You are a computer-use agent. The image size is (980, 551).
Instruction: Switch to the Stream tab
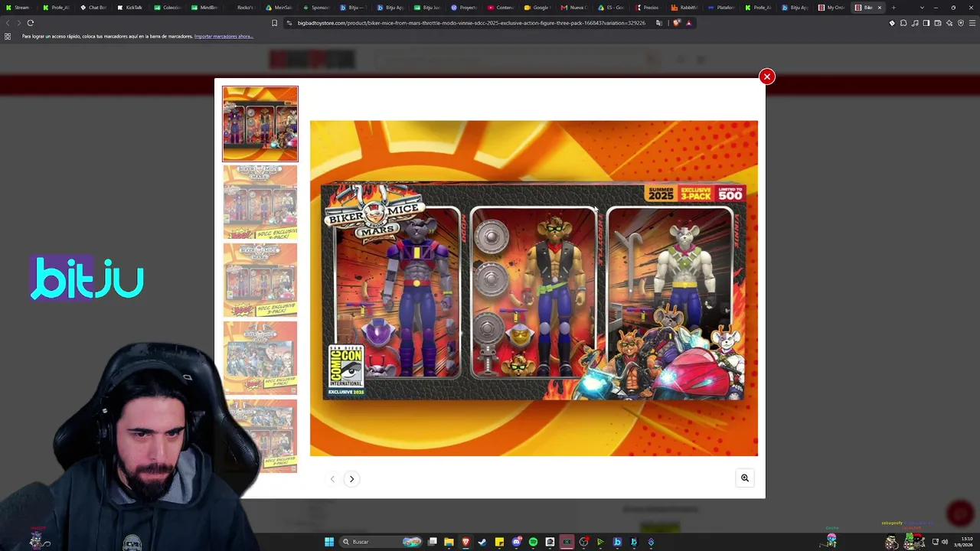coord(18,8)
